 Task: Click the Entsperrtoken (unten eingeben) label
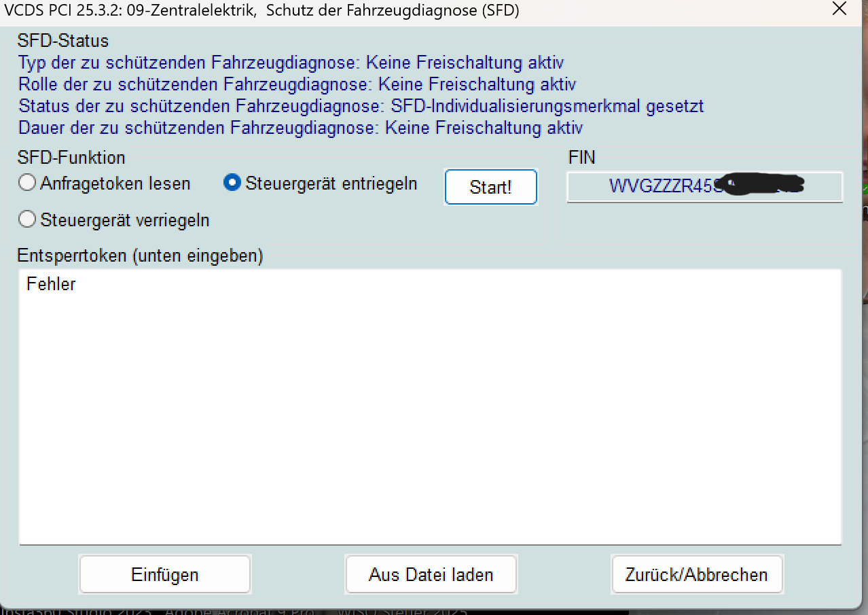point(141,256)
